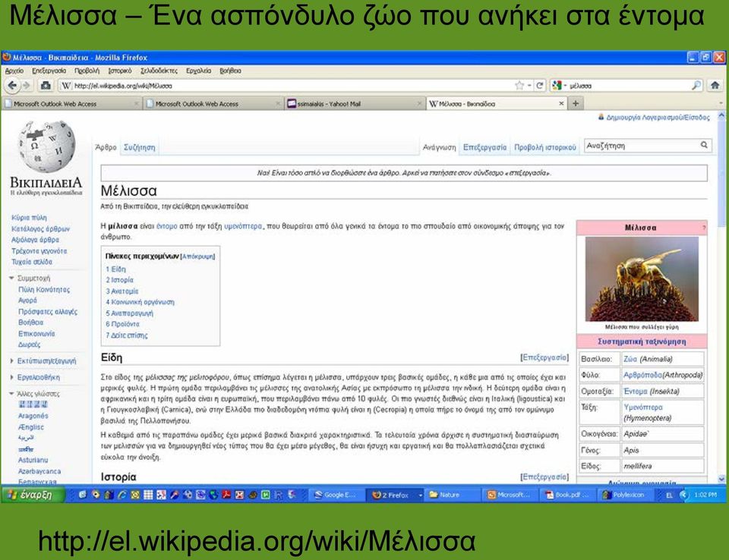Open the Συζήτηση page tab

pos(140,147)
